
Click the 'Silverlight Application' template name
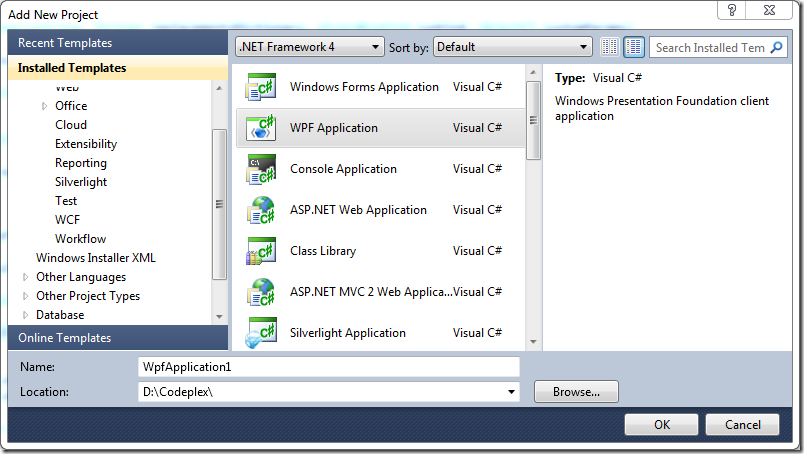pyautogui.click(x=348, y=333)
